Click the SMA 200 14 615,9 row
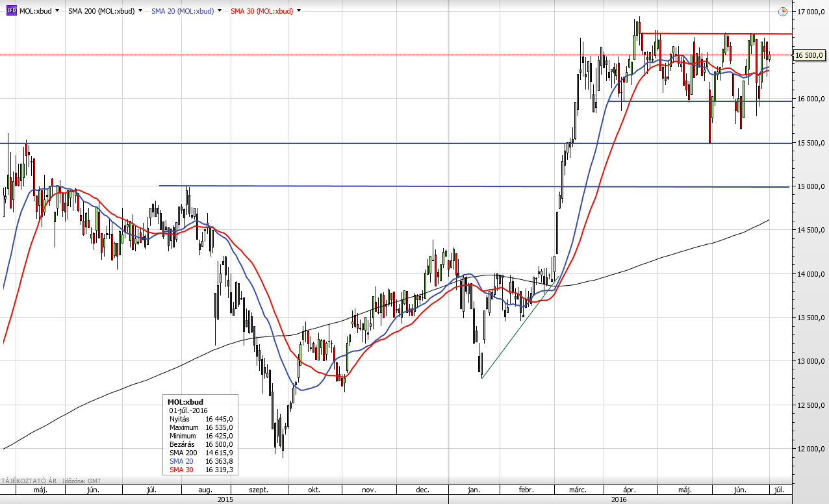Image resolution: width=829 pixels, height=504 pixels. [x=201, y=453]
